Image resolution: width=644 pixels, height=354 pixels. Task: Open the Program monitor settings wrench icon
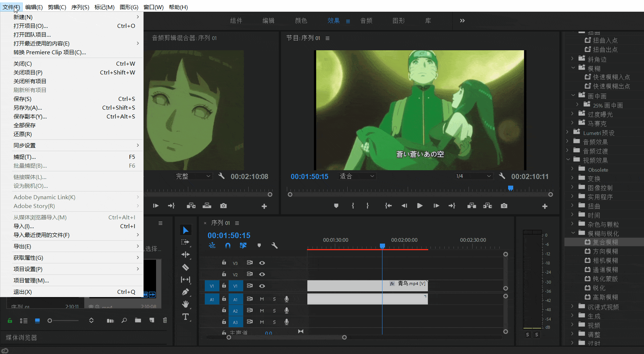click(x=502, y=176)
